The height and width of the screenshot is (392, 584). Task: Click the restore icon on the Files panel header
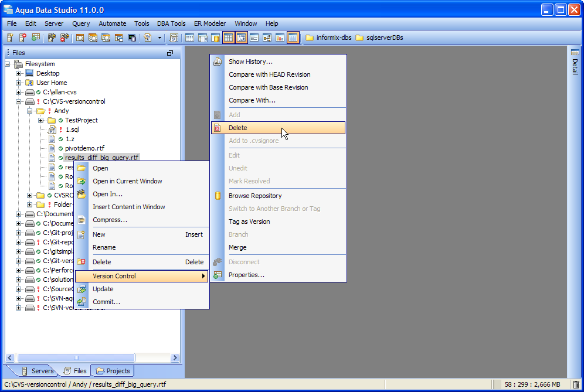[x=170, y=53]
